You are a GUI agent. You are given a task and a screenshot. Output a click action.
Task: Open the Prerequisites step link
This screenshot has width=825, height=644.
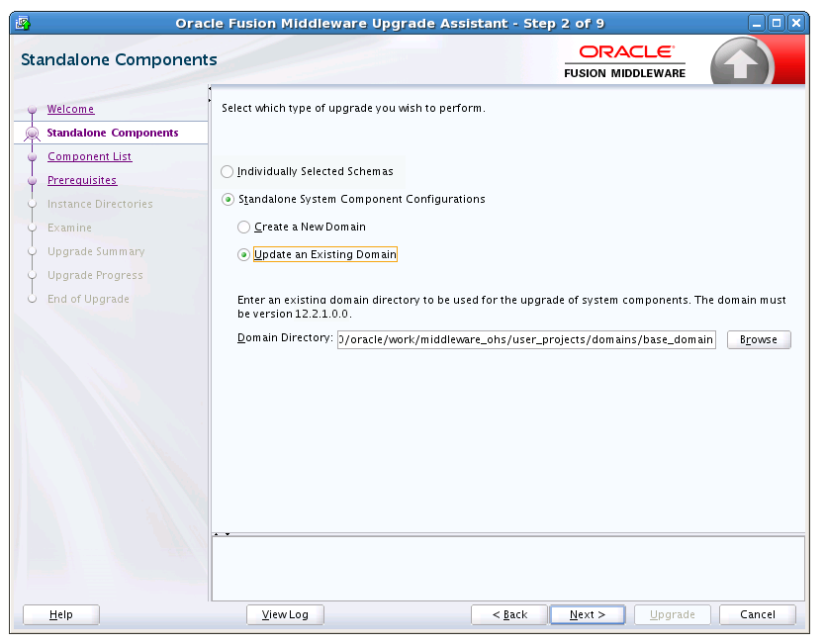tap(82, 180)
